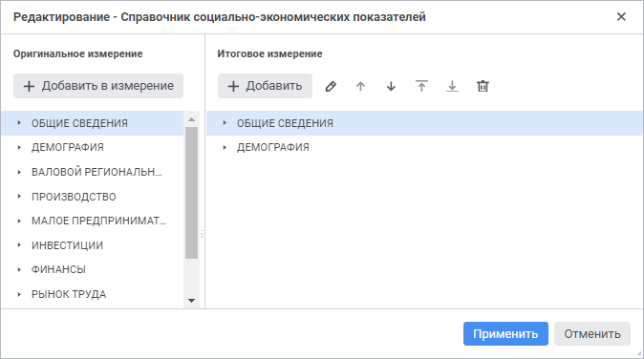Expand the ИНВЕСТИЦИИ node
644x359 pixels.
(19, 245)
